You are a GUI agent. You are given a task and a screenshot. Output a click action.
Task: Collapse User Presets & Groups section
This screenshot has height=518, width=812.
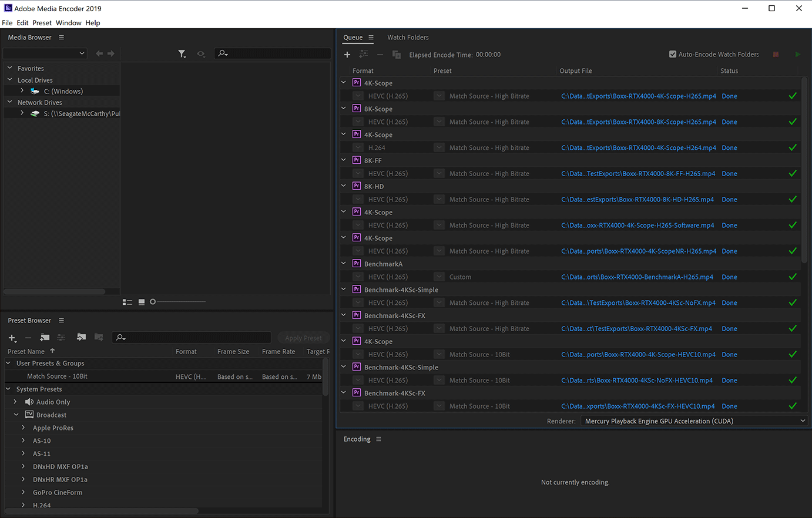(x=8, y=364)
